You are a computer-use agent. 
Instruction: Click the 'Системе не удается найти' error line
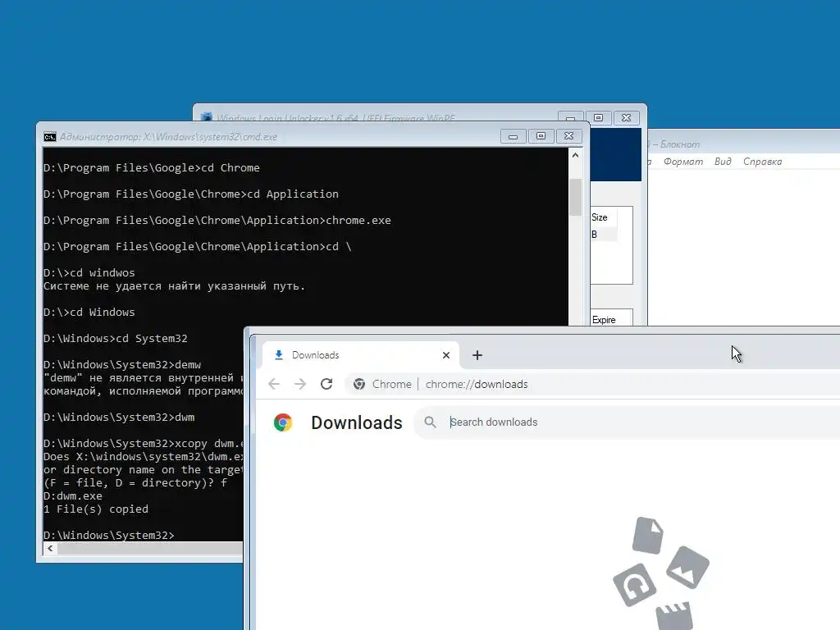(x=174, y=286)
